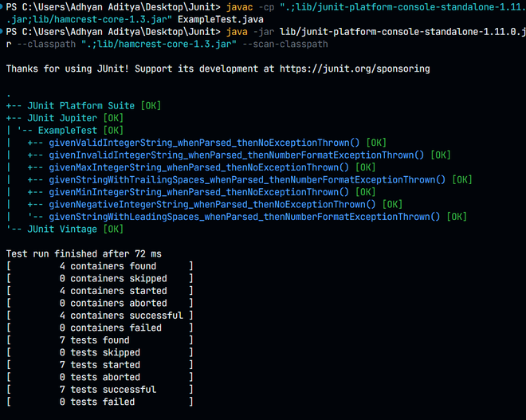Open the junit.org sponsoring URL
Viewport: 526px width, 420px height.
(355, 69)
